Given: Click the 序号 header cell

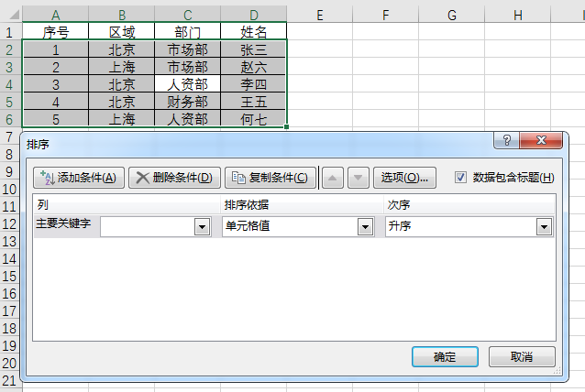Looking at the screenshot, I should (x=55, y=32).
